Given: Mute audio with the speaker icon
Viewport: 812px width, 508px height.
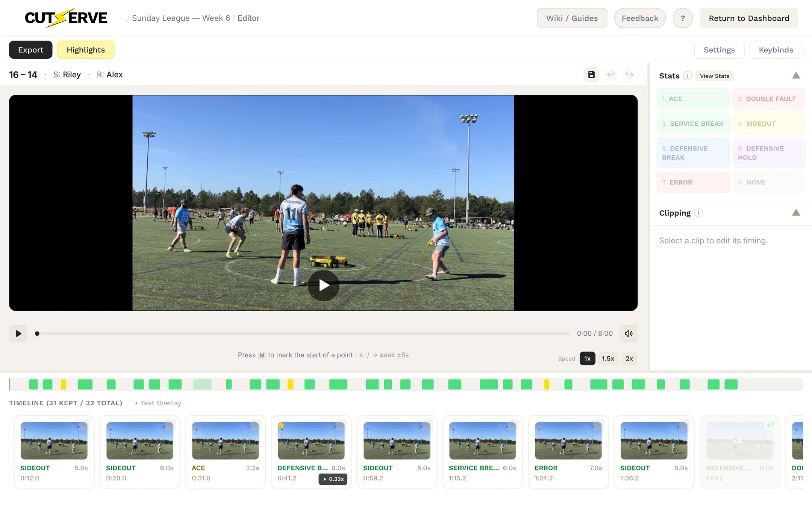Looking at the screenshot, I should click(x=629, y=333).
